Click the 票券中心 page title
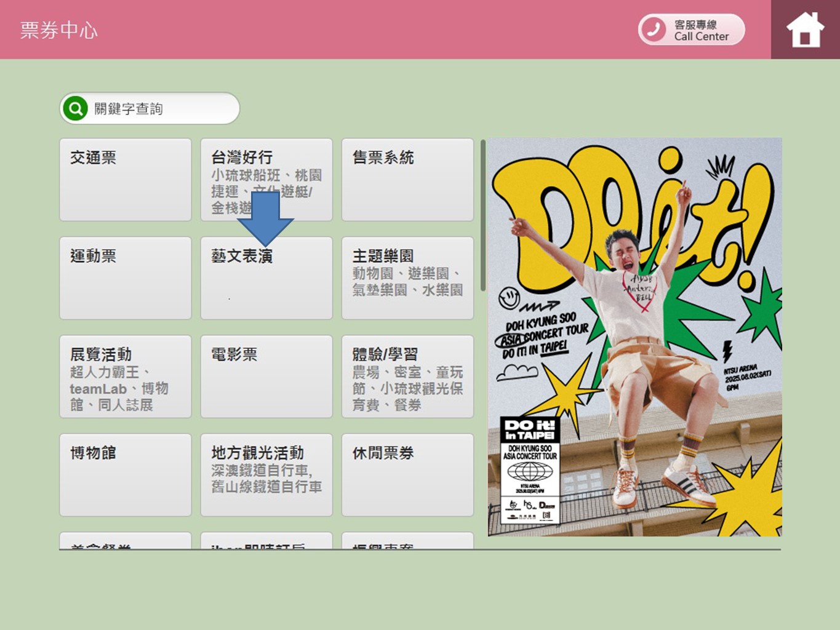 tap(59, 30)
